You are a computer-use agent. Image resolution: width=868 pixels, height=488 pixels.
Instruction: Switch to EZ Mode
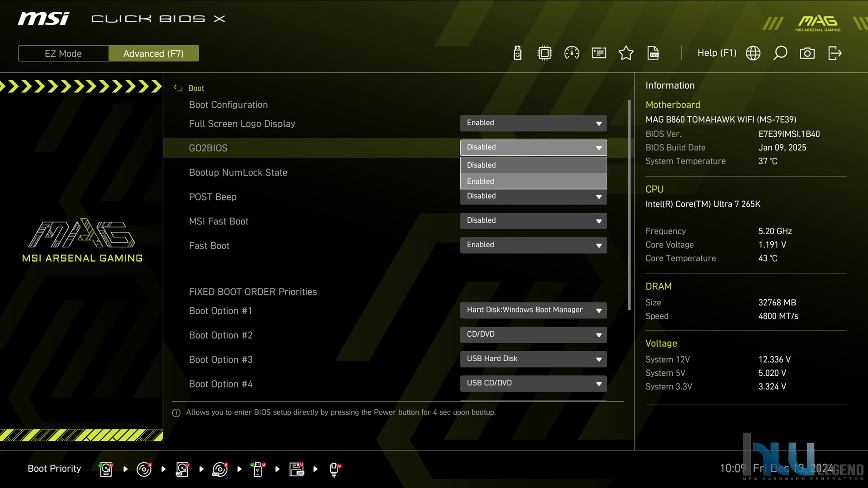click(63, 53)
